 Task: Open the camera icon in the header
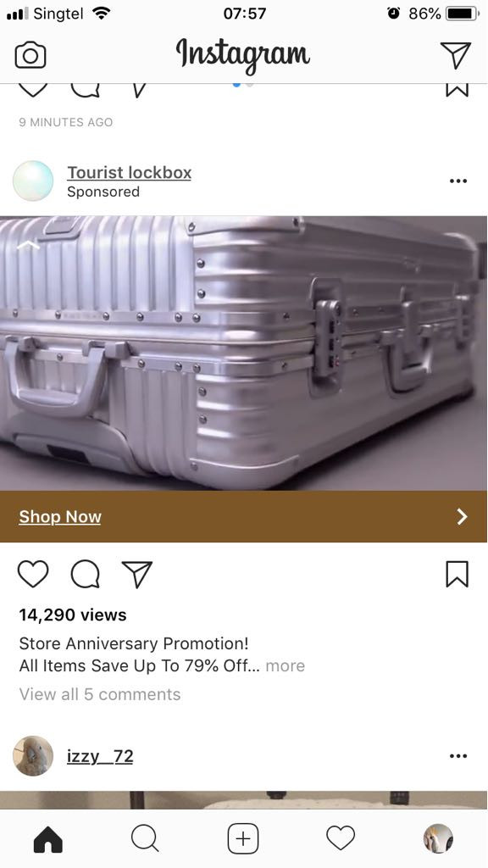click(x=30, y=55)
